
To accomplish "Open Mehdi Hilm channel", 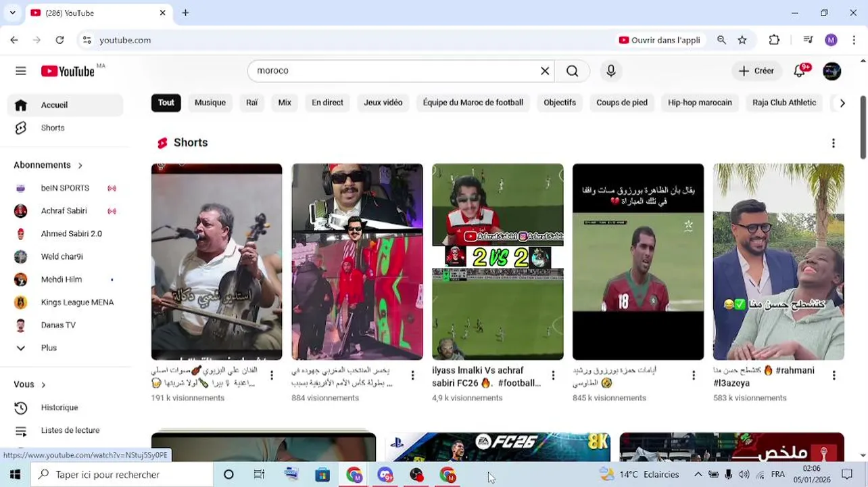I will [x=65, y=279].
